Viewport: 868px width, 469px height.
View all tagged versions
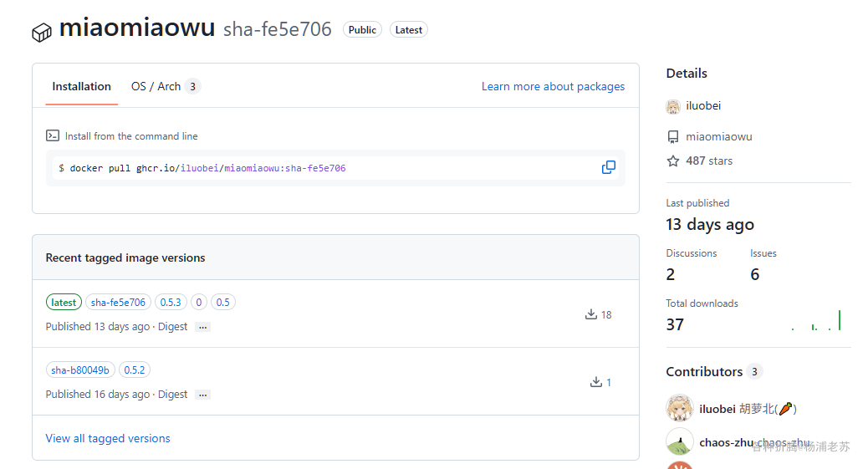pyautogui.click(x=108, y=438)
